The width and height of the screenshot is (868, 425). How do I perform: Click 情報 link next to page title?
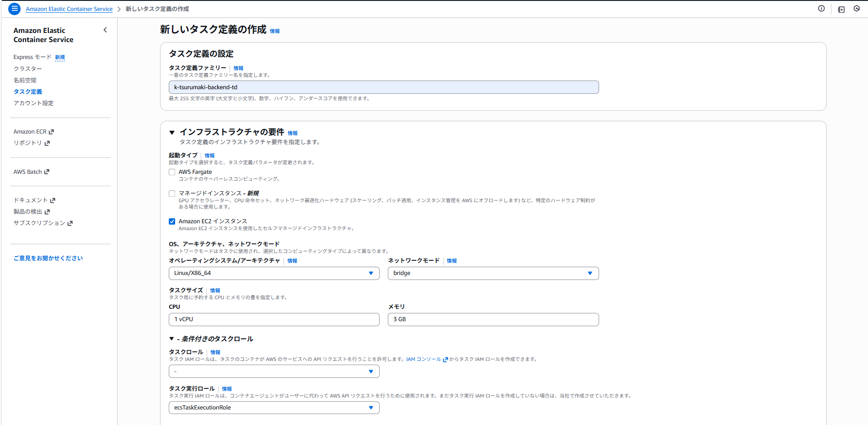(274, 31)
